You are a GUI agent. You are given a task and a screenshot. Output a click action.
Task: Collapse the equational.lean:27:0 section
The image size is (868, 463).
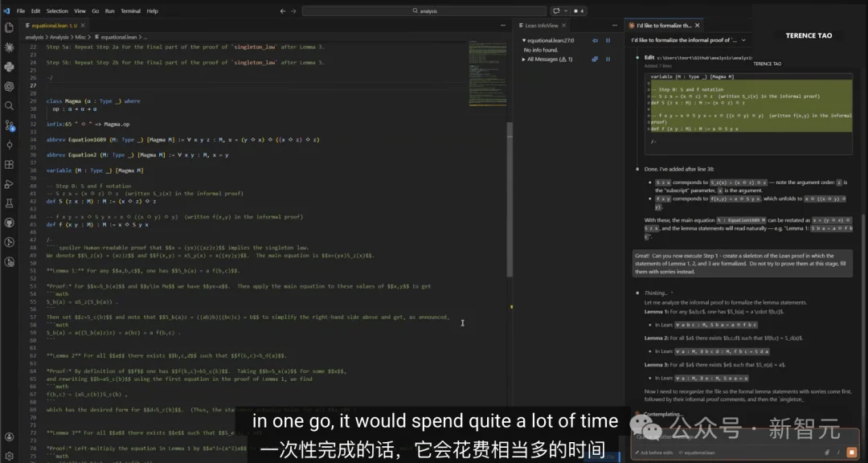[524, 40]
